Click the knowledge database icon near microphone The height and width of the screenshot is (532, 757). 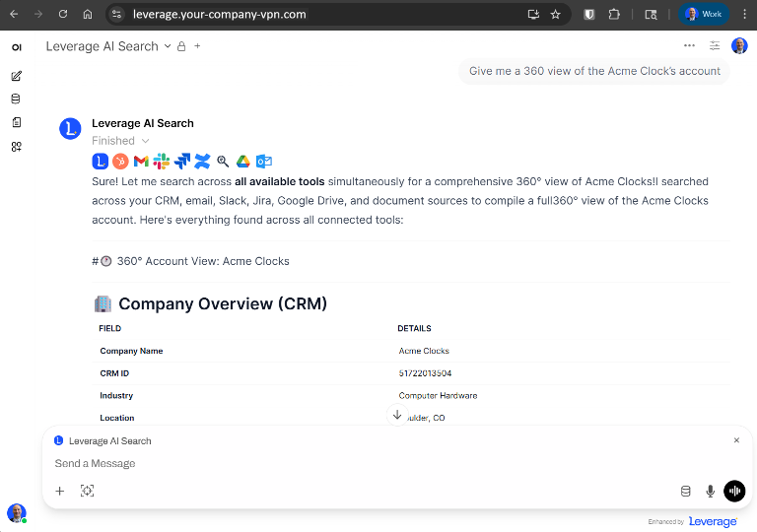[686, 492]
